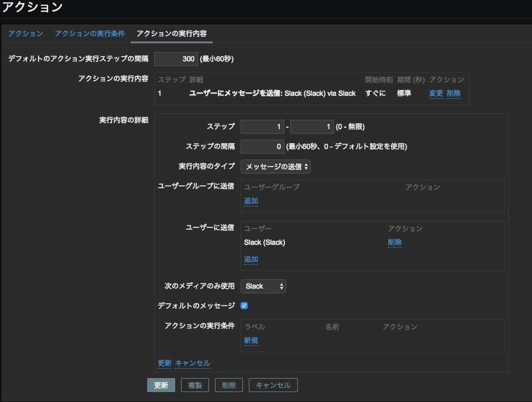Select the アクションの実行内容 tab
The height and width of the screenshot is (402, 532).
tap(171, 34)
